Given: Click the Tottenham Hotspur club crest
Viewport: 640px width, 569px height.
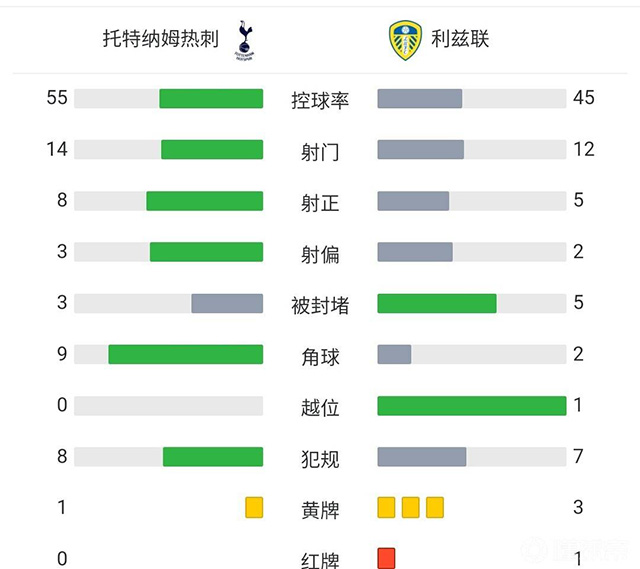Looking at the screenshot, I should (x=242, y=39).
